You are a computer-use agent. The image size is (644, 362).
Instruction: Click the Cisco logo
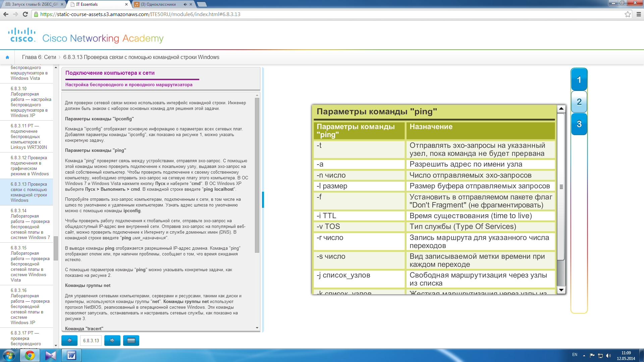pos(22,35)
